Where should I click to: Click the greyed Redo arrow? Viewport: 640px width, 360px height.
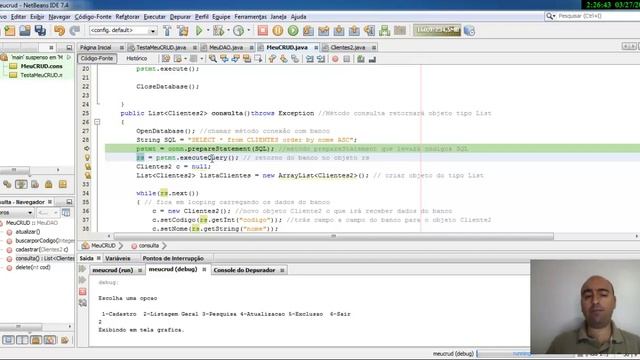click(x=75, y=31)
